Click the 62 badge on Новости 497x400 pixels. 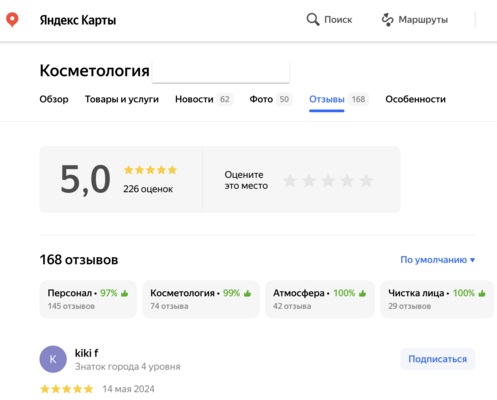[225, 99]
